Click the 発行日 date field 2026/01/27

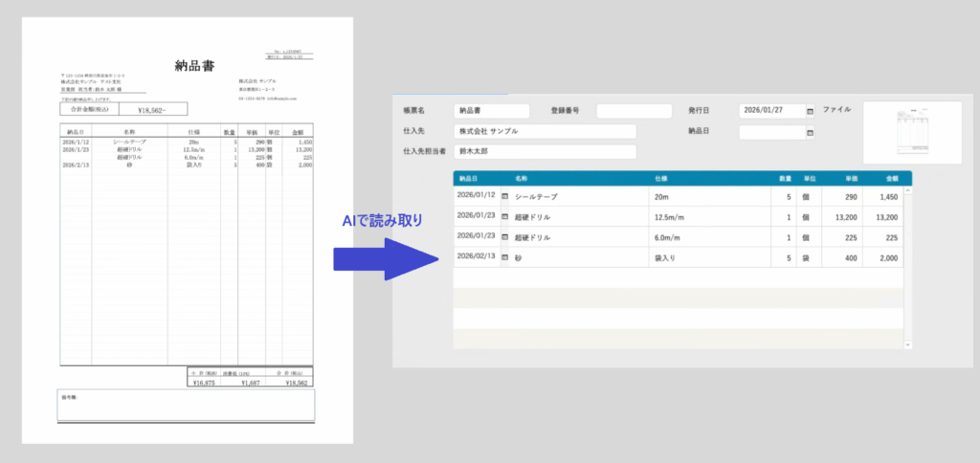point(771,111)
